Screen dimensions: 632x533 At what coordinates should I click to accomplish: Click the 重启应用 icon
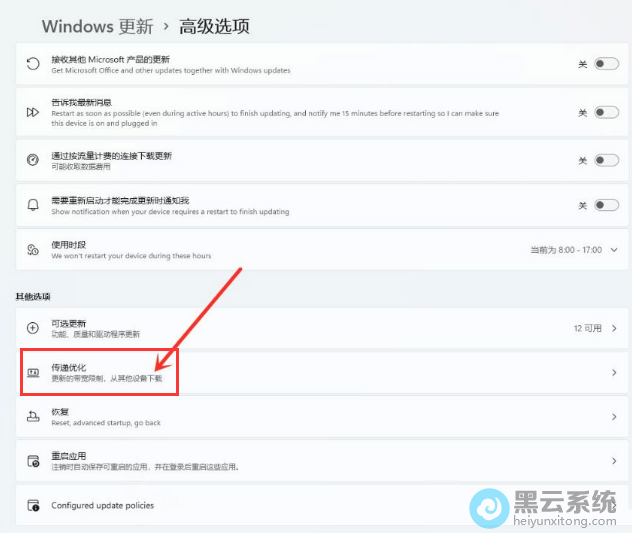tap(33, 461)
